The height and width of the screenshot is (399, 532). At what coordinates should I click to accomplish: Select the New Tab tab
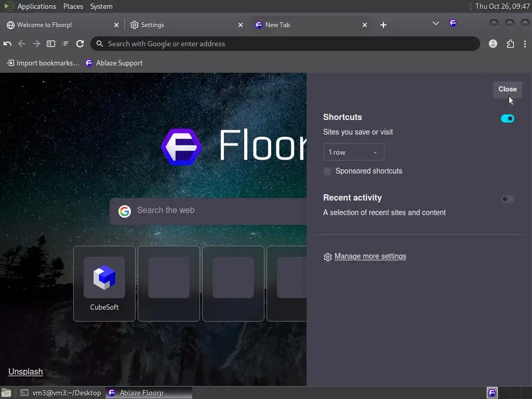click(311, 25)
